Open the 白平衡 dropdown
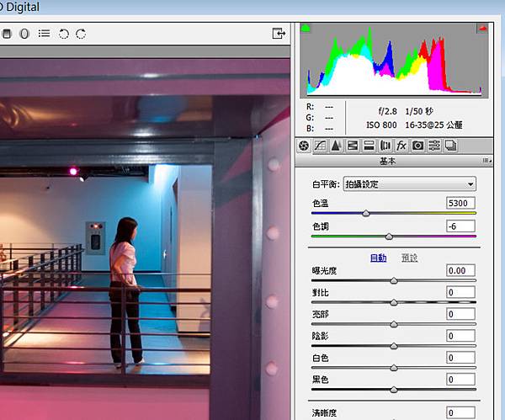The width and height of the screenshot is (505, 420). (409, 184)
